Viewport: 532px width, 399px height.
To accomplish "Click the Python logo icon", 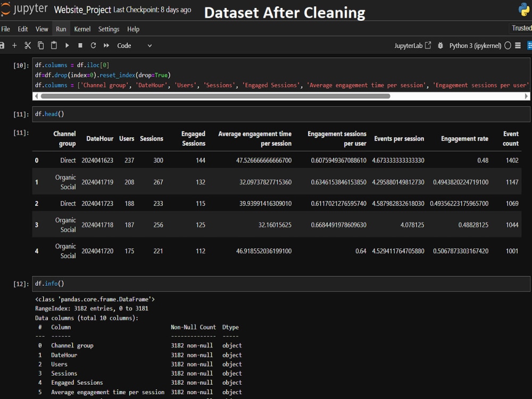I will tap(525, 10).
